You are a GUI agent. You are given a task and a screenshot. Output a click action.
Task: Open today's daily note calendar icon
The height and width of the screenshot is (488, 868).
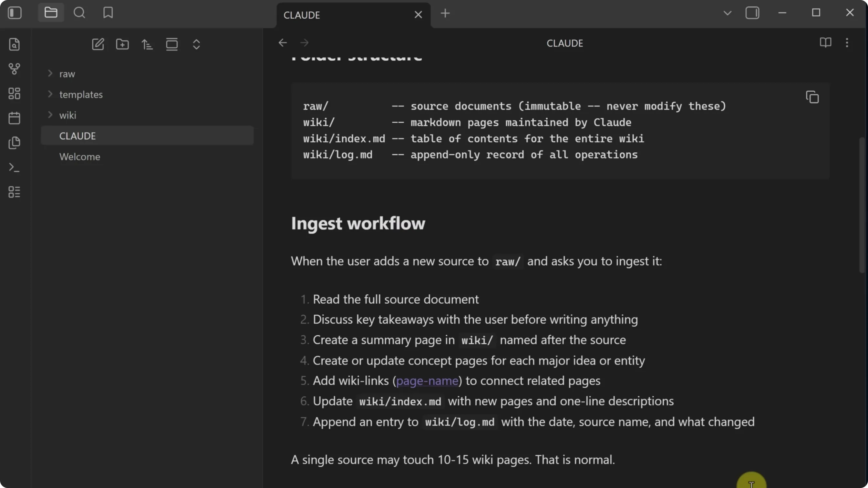(14, 118)
